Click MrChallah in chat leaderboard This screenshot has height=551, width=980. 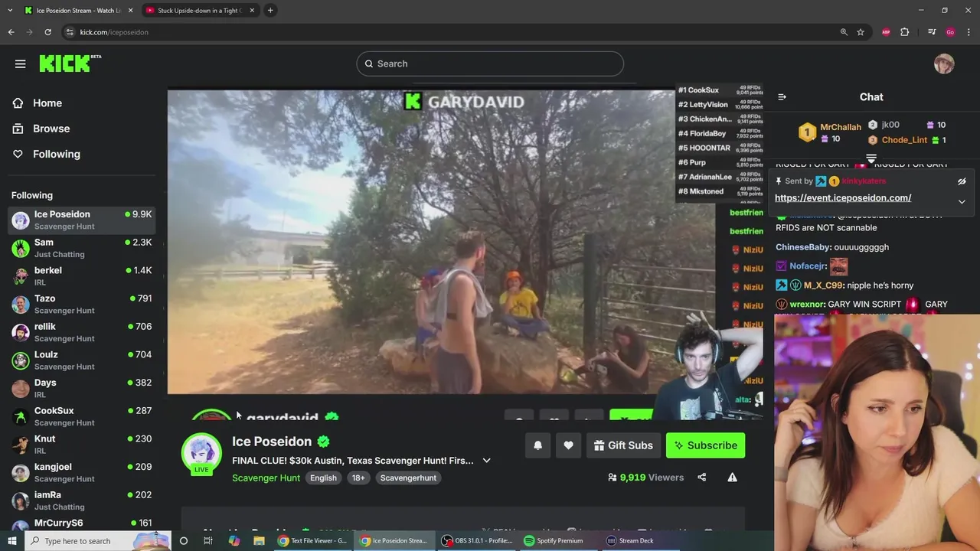coord(841,127)
